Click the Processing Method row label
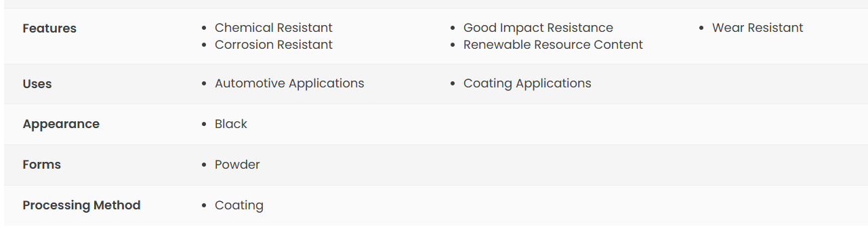Image resolution: width=868 pixels, height=250 pixels. coord(81,205)
